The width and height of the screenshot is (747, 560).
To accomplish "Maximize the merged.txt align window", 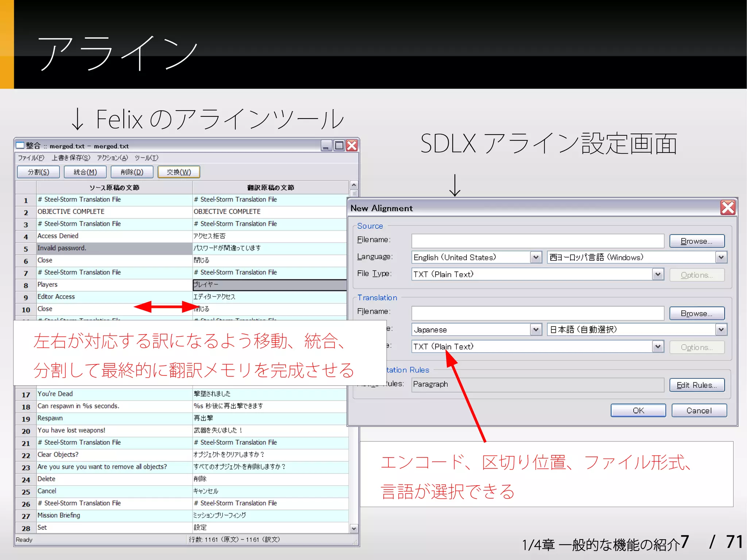I will click(x=339, y=146).
